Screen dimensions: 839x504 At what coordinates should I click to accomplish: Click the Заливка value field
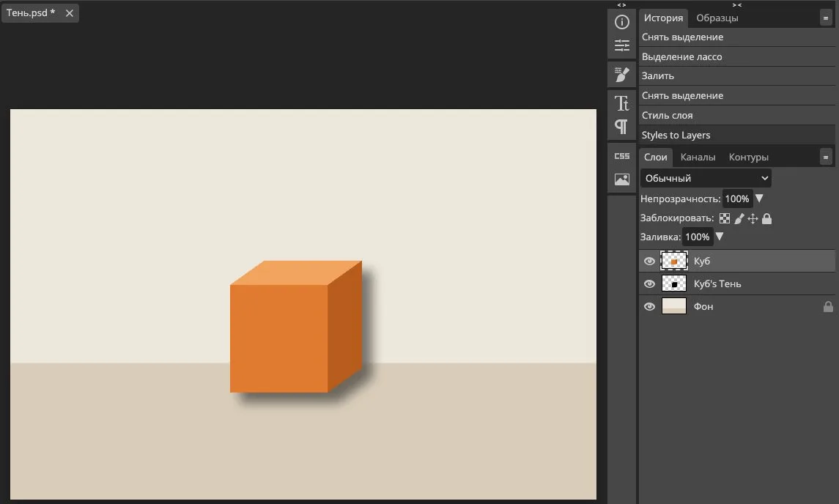point(697,237)
